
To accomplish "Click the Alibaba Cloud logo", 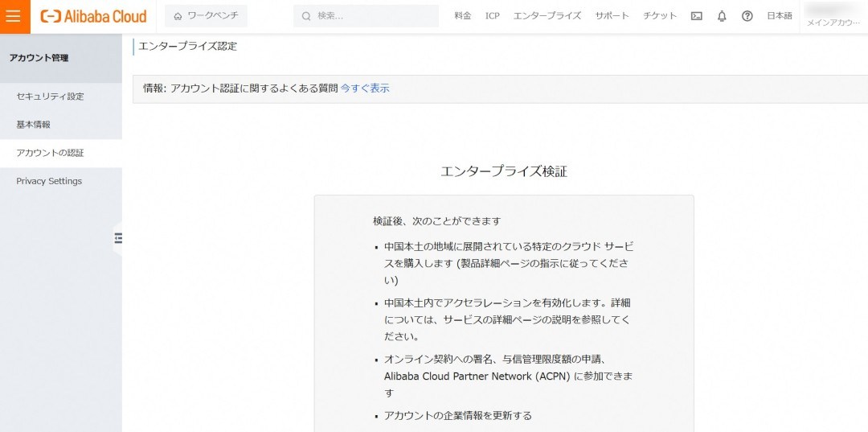I will pyautogui.click(x=93, y=16).
